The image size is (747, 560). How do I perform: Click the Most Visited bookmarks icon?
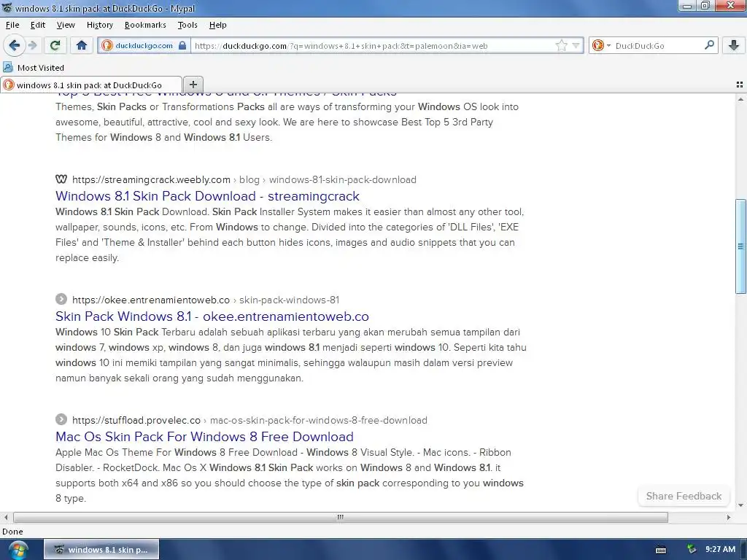[8, 68]
